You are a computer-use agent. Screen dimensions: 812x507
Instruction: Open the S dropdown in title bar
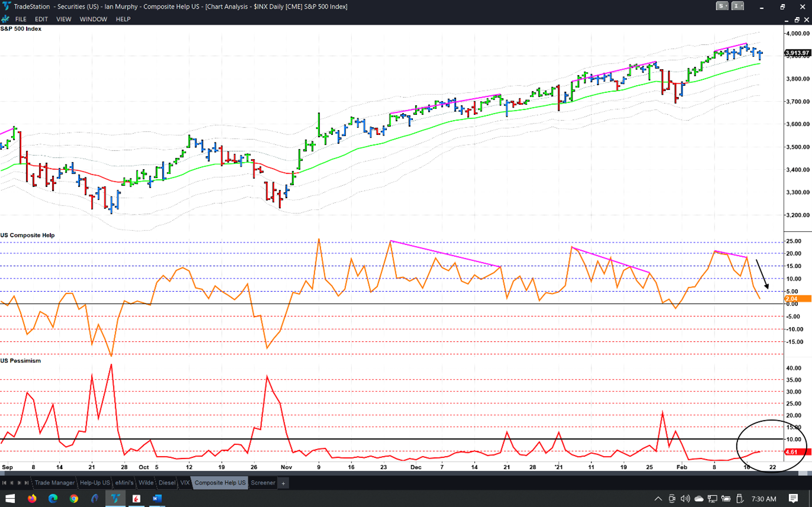click(722, 7)
